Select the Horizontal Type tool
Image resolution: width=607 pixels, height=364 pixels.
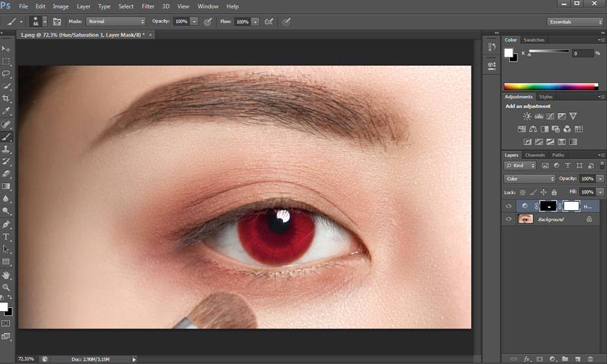point(6,236)
